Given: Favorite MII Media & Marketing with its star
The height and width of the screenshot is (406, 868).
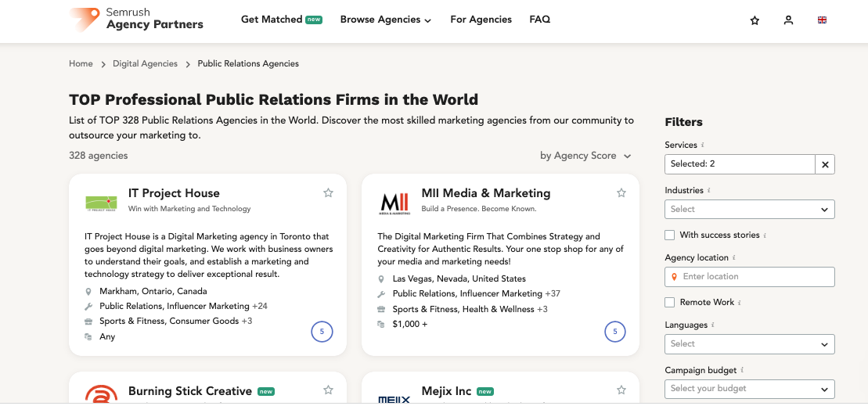Looking at the screenshot, I should click(x=621, y=192).
